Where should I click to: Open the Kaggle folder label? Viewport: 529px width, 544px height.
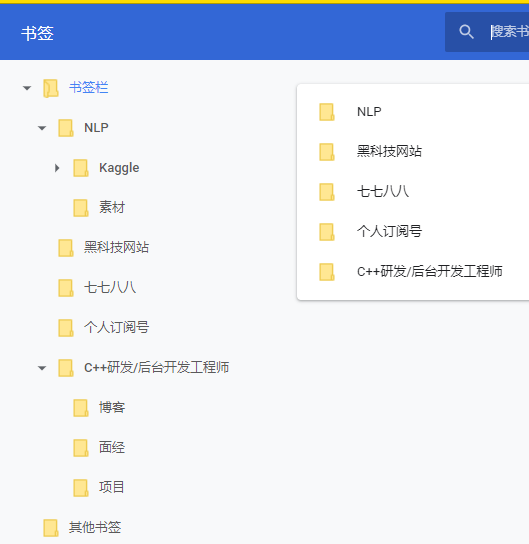pyautogui.click(x=119, y=168)
